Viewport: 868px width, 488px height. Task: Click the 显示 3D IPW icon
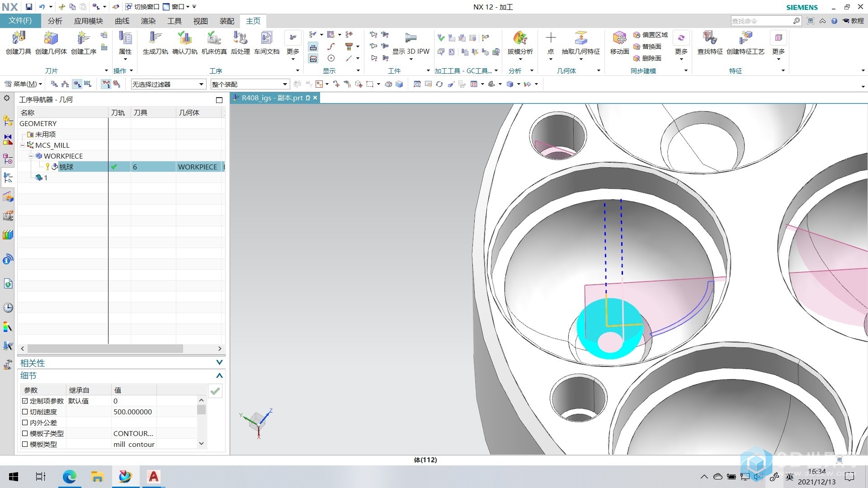(x=410, y=38)
